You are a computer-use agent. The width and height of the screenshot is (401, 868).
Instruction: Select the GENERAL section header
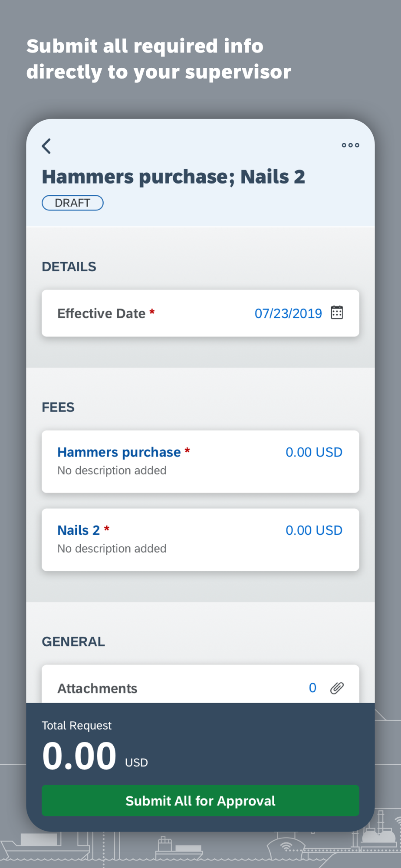[73, 641]
